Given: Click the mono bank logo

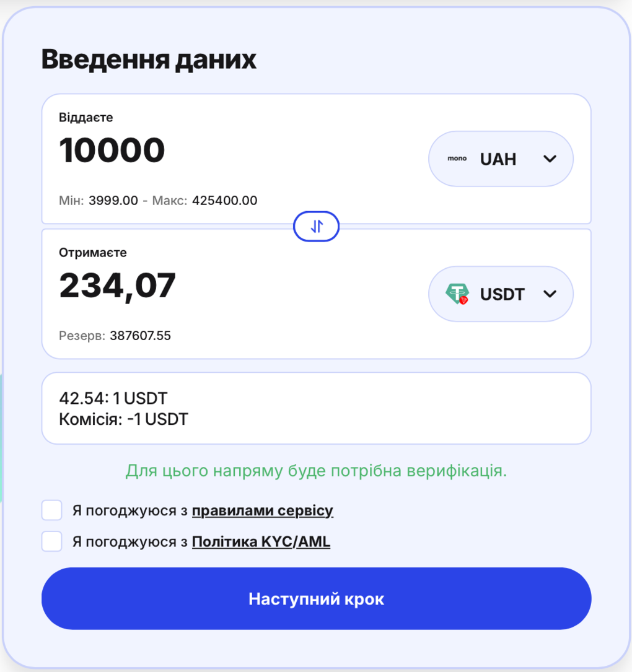Looking at the screenshot, I should 457,159.
